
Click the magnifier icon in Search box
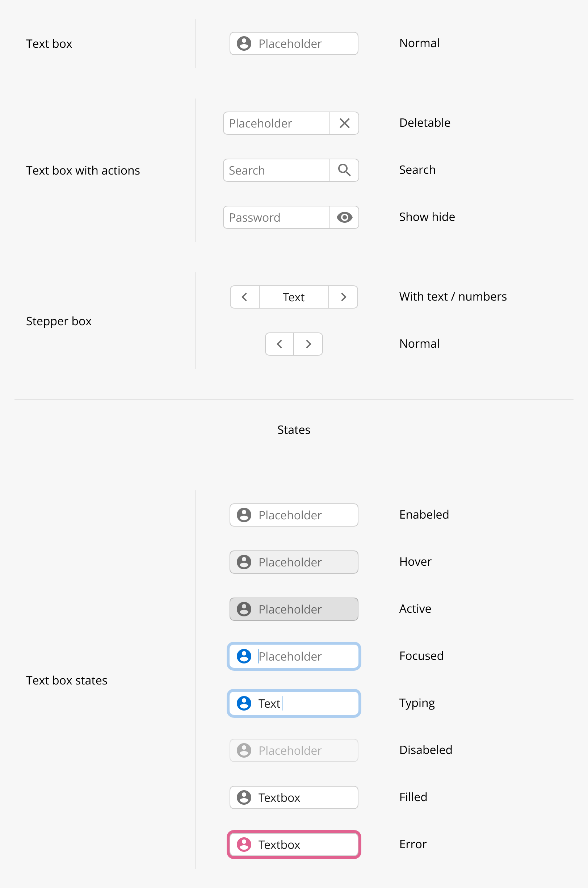(x=344, y=170)
